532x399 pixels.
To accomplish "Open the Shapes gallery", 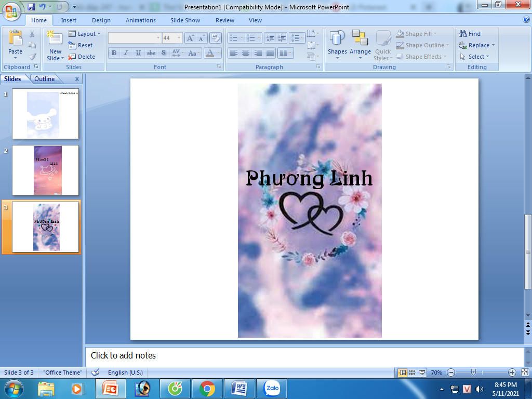I will click(x=337, y=46).
